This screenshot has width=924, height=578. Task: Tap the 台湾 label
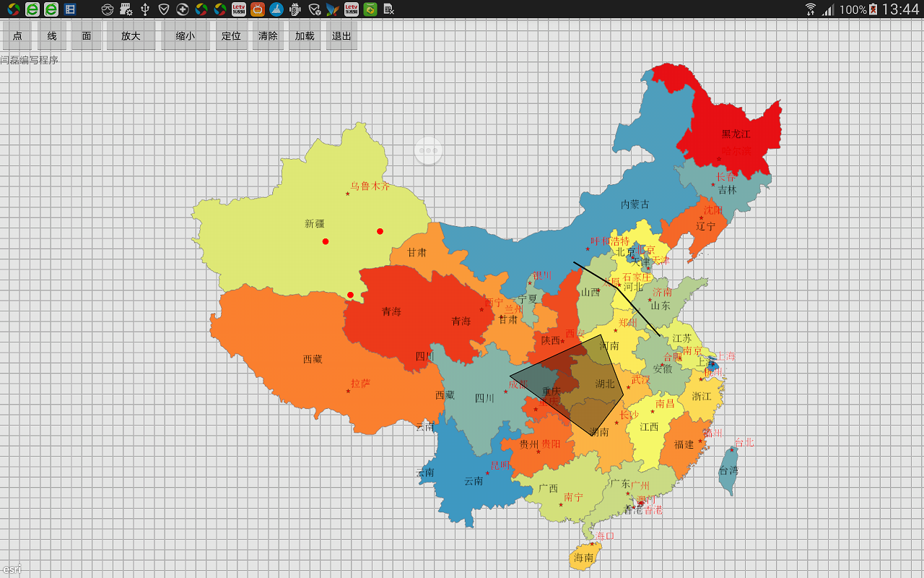click(728, 470)
